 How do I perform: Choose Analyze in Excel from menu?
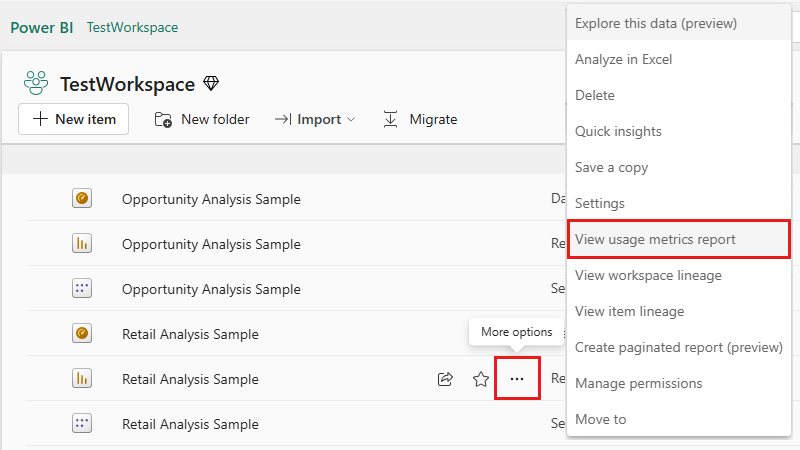[x=623, y=59]
